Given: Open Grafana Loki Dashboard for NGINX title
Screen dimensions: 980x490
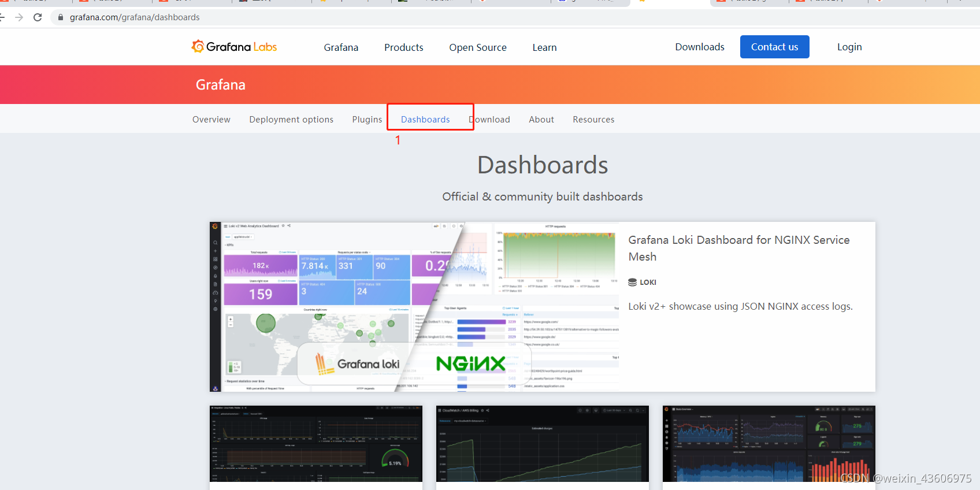Looking at the screenshot, I should click(x=739, y=248).
